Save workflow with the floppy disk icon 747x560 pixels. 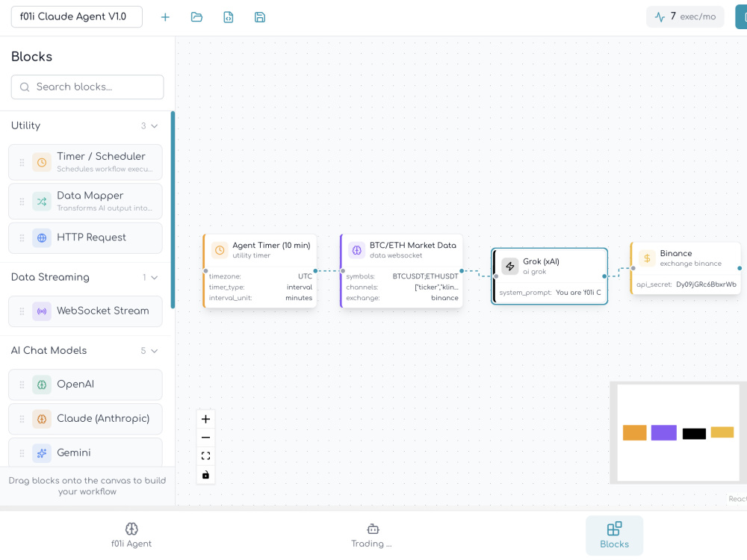[x=260, y=17]
